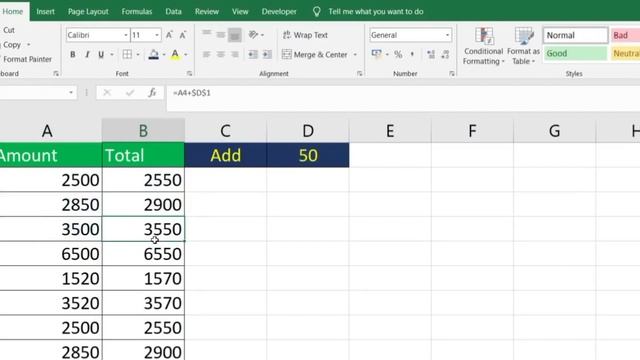Image resolution: width=640 pixels, height=360 pixels.
Task: Select column B header
Action: tap(143, 131)
